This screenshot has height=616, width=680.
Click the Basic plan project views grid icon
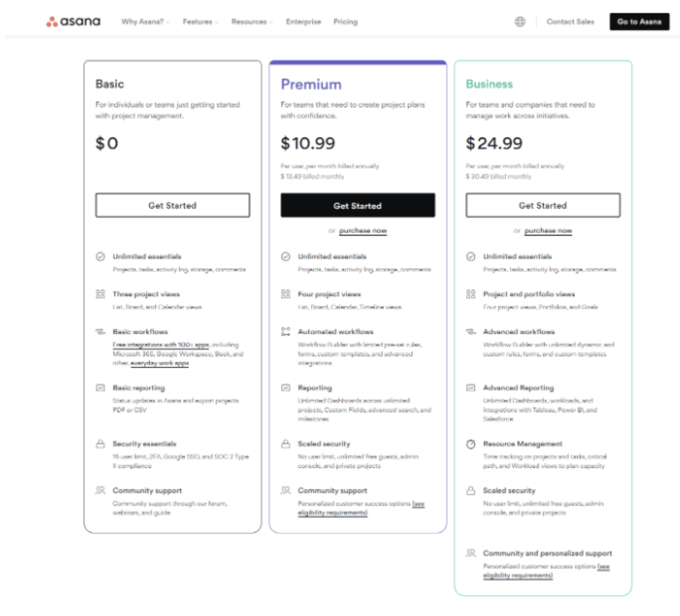[x=100, y=294]
